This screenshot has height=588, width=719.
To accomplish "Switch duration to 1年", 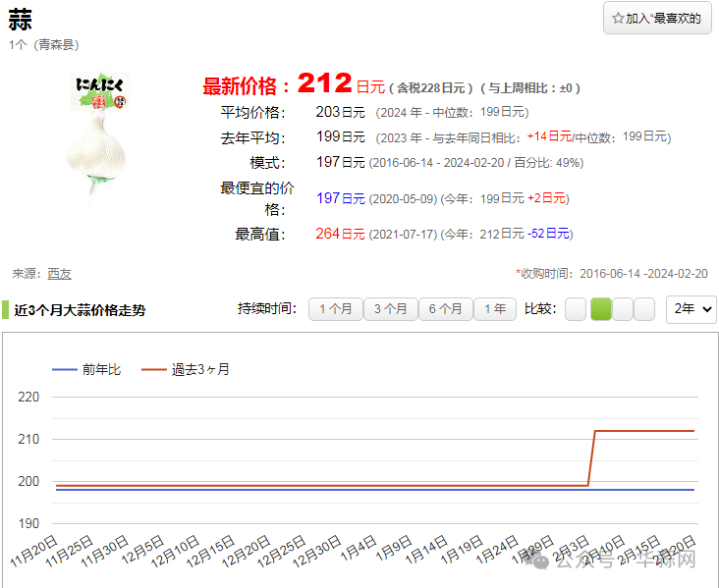I will point(495,309).
